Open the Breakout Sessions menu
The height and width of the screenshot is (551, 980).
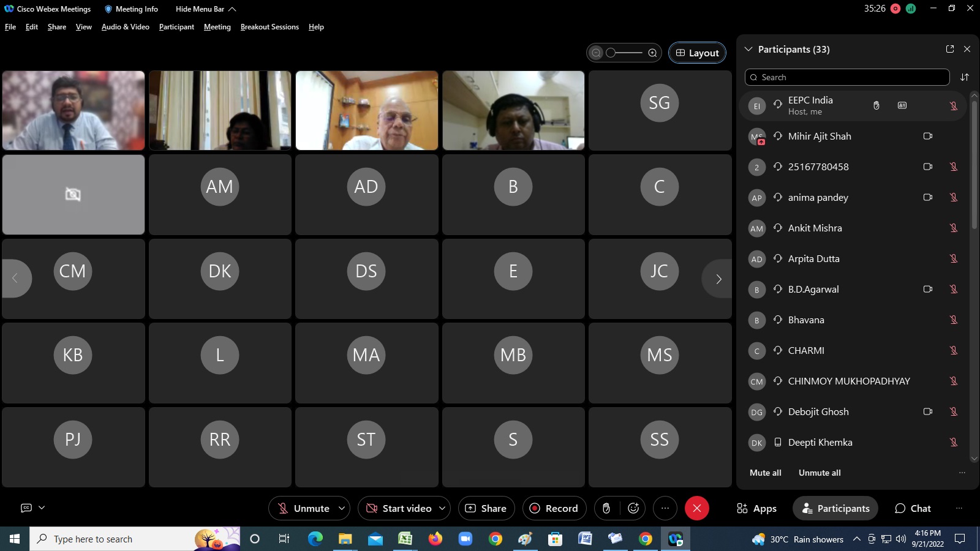coord(269,27)
